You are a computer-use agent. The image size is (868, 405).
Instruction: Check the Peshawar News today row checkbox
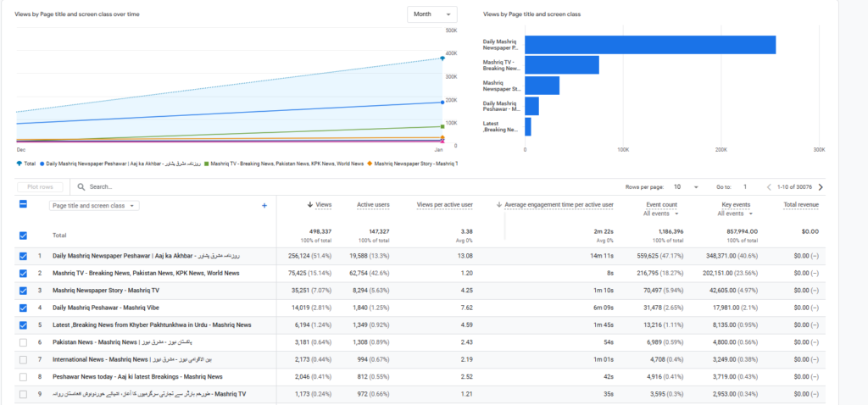[23, 376]
